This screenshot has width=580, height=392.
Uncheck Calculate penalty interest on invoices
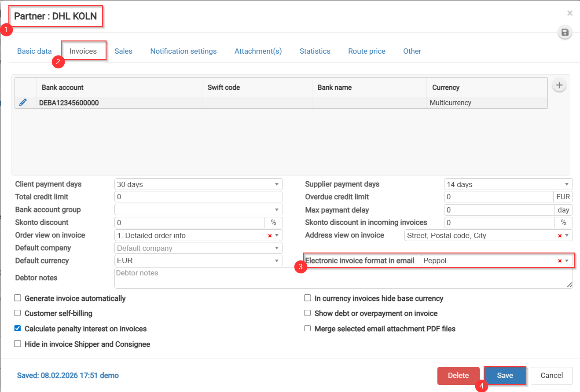tap(18, 329)
